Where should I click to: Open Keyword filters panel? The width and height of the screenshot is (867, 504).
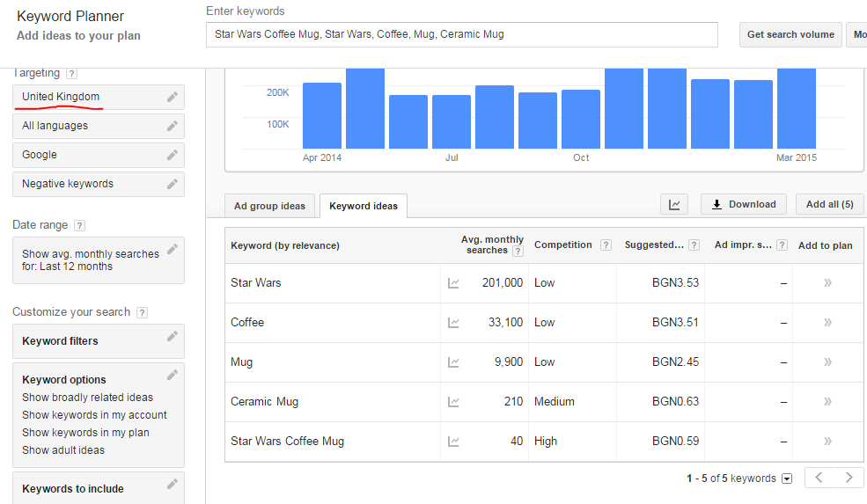click(x=99, y=341)
